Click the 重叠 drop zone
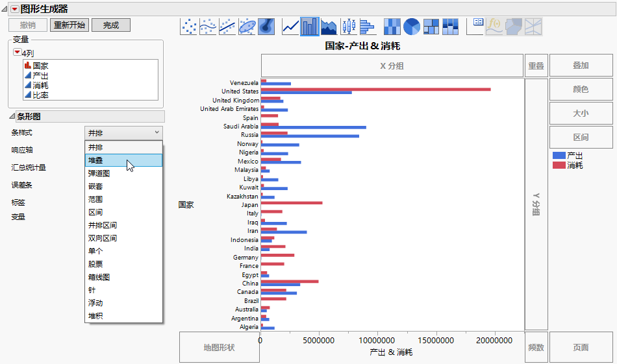Screen dimensions: 617x364 (x=536, y=66)
